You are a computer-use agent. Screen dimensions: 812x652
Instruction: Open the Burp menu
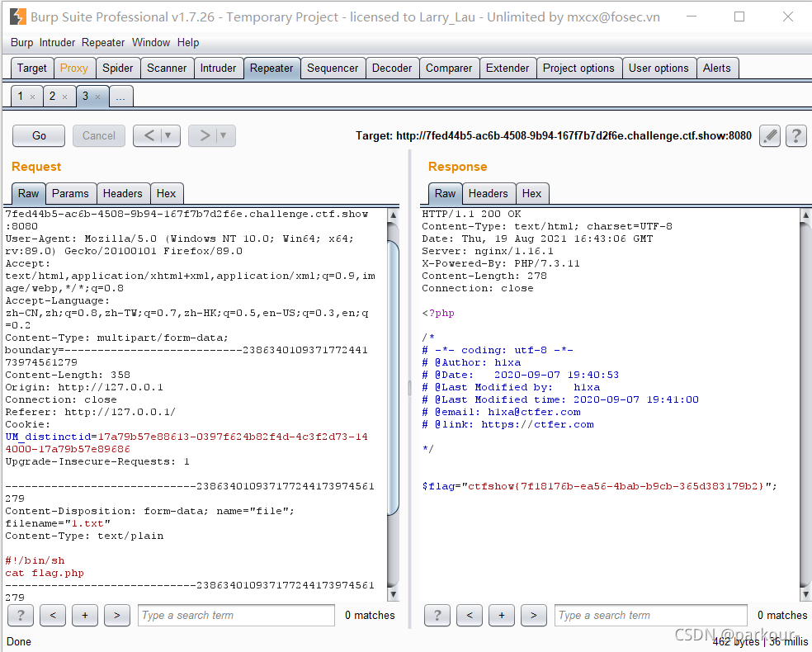tap(21, 42)
